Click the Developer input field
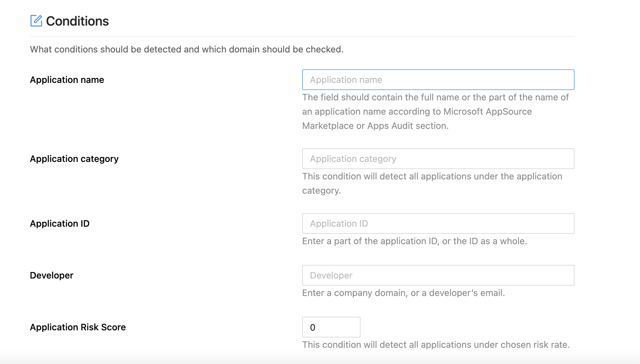Viewport: 640px width, 364px height. pyautogui.click(x=438, y=275)
